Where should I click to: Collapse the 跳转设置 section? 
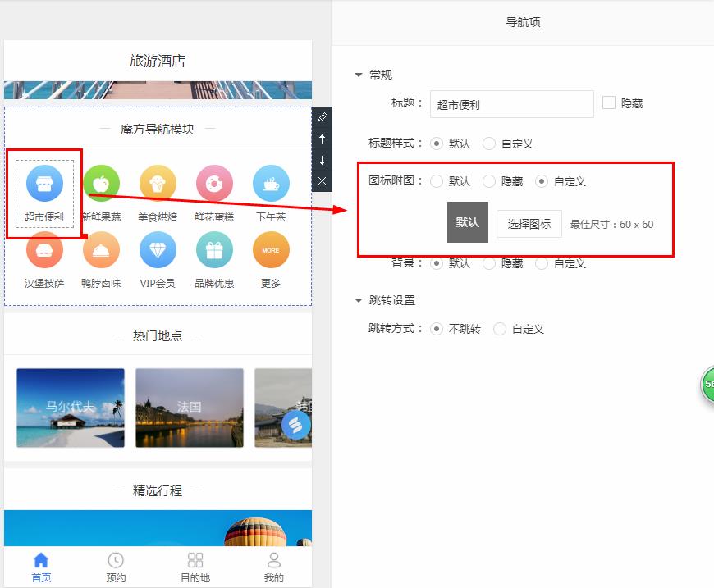tap(359, 300)
